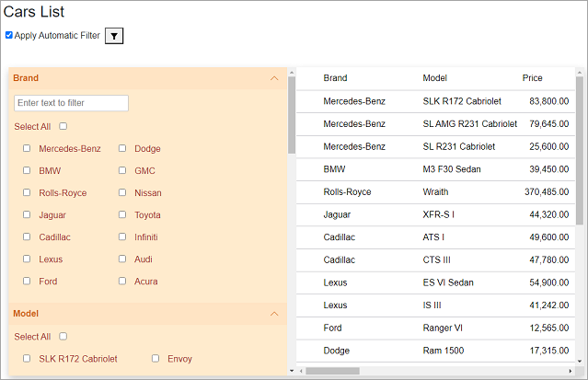Uncheck Apply Automatic Filter checkbox
The image size is (588, 380).
(x=8, y=35)
